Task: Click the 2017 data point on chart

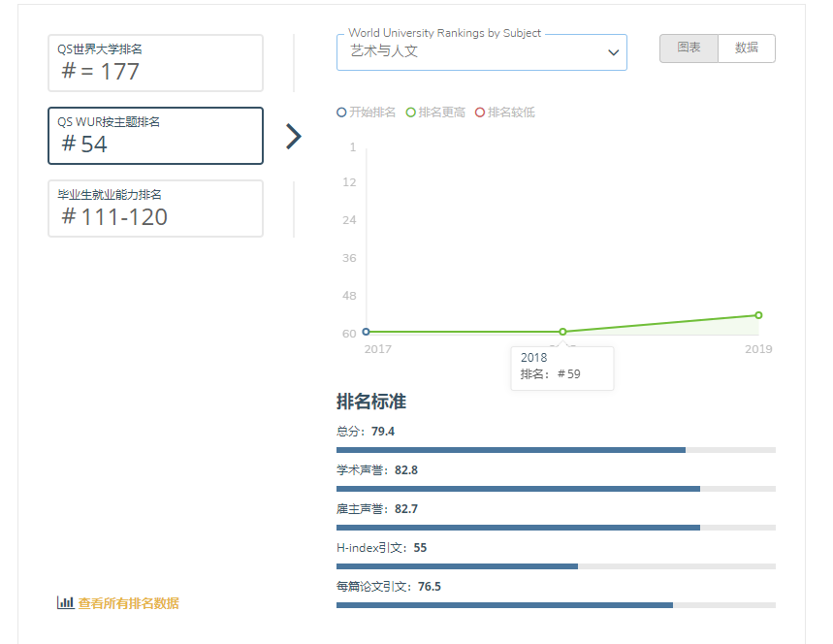Action: [366, 332]
